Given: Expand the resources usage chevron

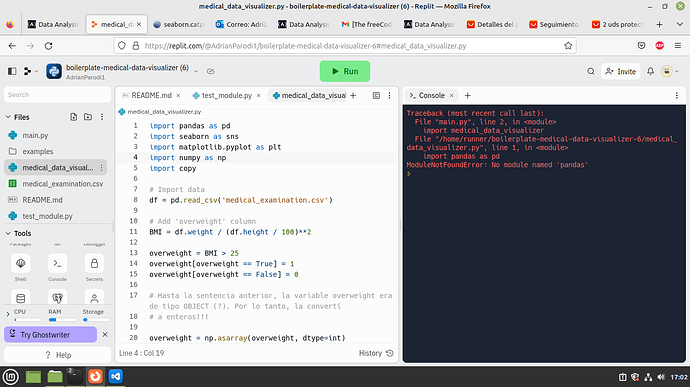Looking at the screenshot, I should (x=7, y=314).
